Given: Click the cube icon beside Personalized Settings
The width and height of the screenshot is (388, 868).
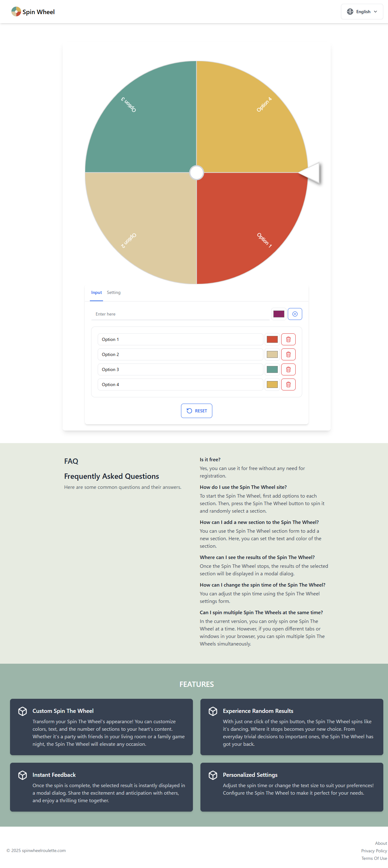Looking at the screenshot, I should 213,775.
